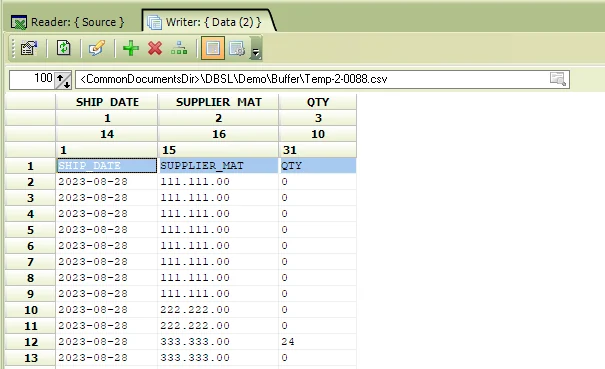Click width value 10 under QTY
Screen dimensions: 605x369
click(318, 134)
